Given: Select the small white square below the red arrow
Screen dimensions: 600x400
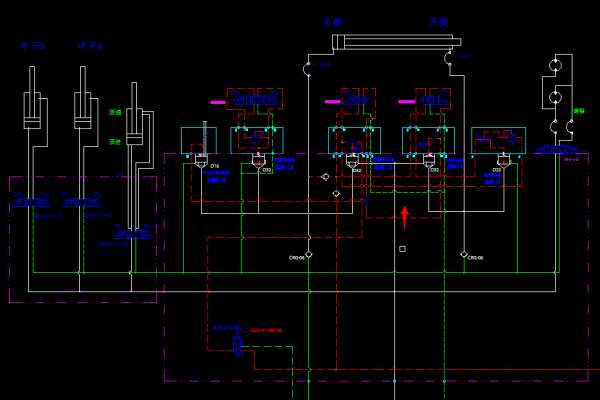Looking at the screenshot, I should (402, 248).
